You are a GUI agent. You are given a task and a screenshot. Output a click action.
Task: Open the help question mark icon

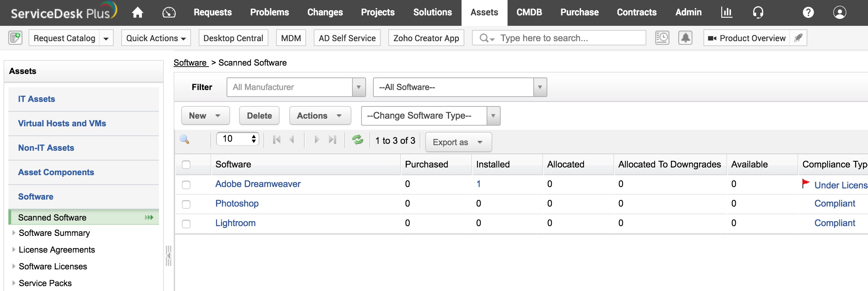[808, 13]
